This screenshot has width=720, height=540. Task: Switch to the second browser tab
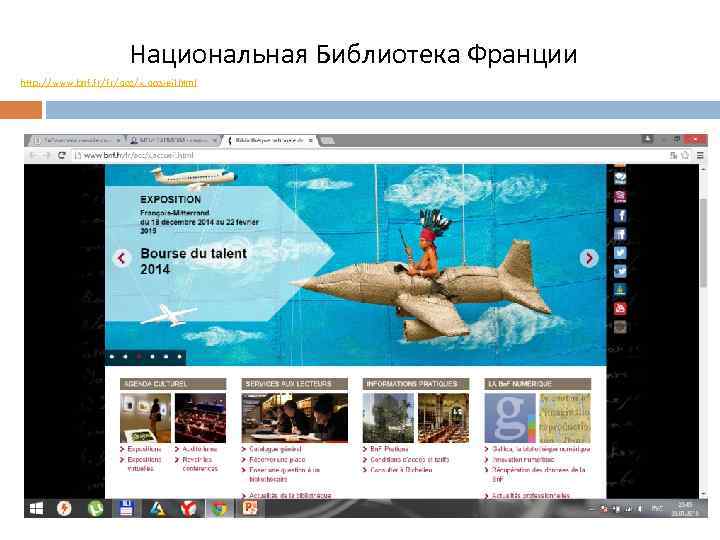tap(172, 140)
